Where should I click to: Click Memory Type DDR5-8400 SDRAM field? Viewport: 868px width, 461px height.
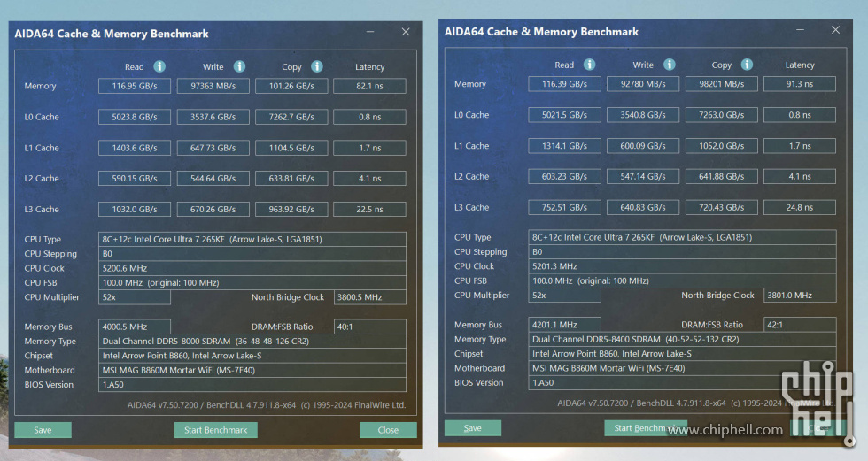point(683,339)
